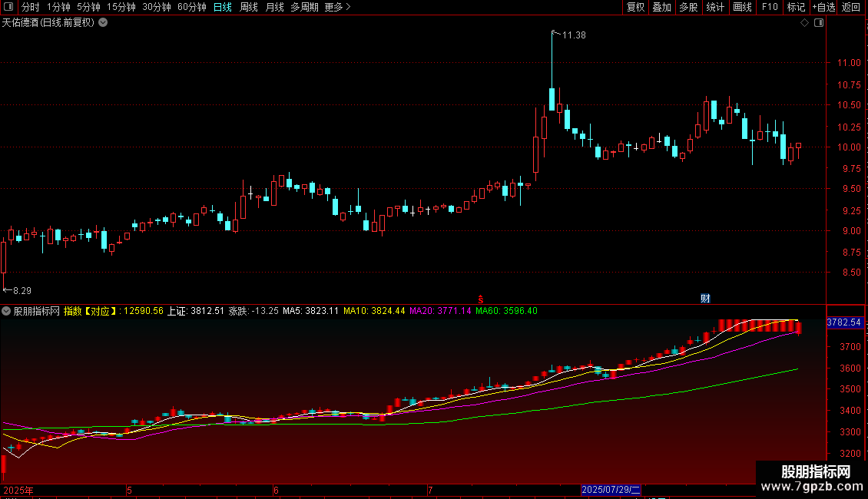Click the 2025年 time axis label
Image resolution: width=868 pixels, height=499 pixels.
click(x=18, y=490)
